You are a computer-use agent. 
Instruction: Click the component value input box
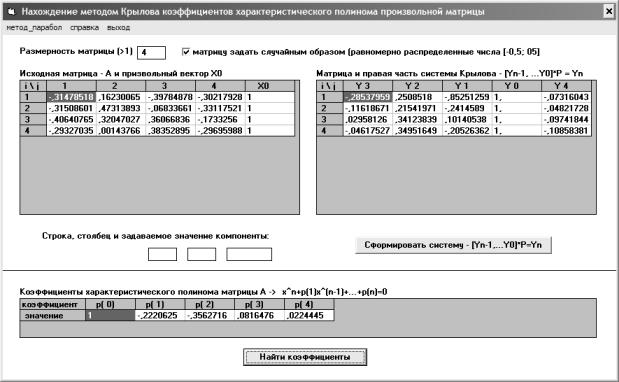coord(249,254)
